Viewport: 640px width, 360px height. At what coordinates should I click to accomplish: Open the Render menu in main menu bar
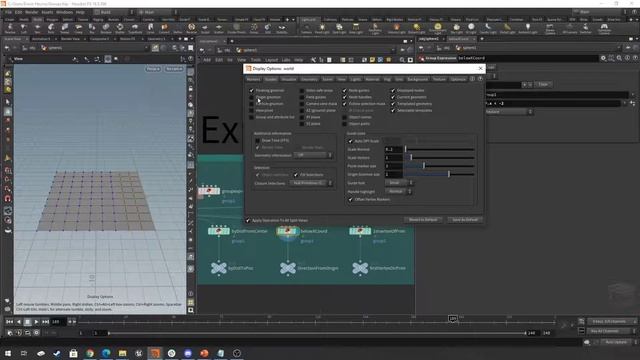point(31,12)
